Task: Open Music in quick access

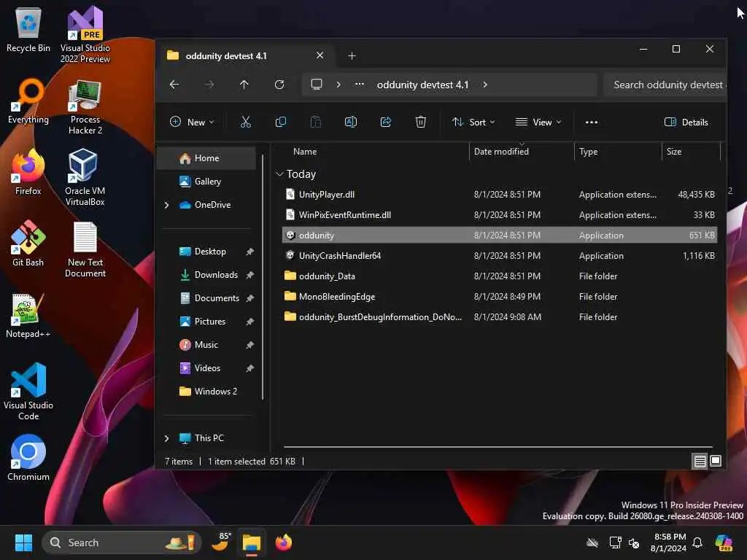Action: (206, 345)
